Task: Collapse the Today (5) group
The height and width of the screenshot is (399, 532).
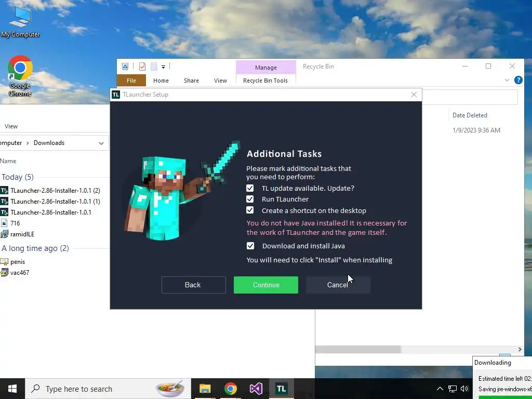Action: click(x=17, y=177)
